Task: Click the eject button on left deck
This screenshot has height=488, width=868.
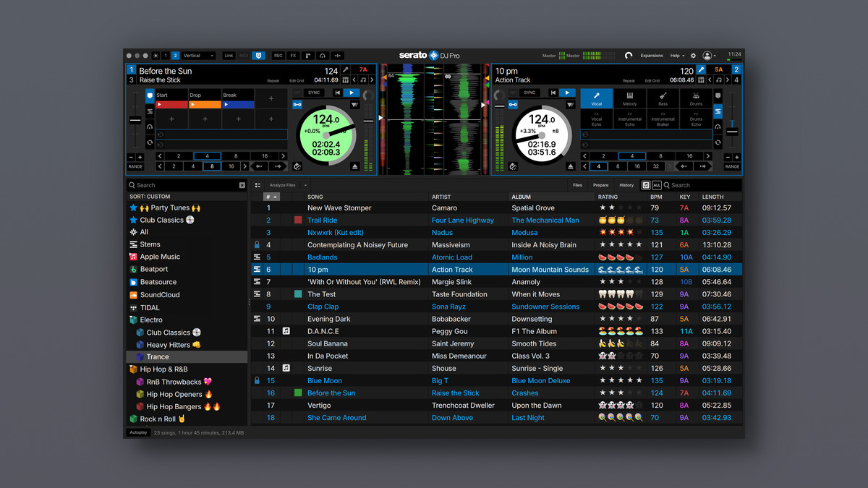Action: tap(355, 166)
